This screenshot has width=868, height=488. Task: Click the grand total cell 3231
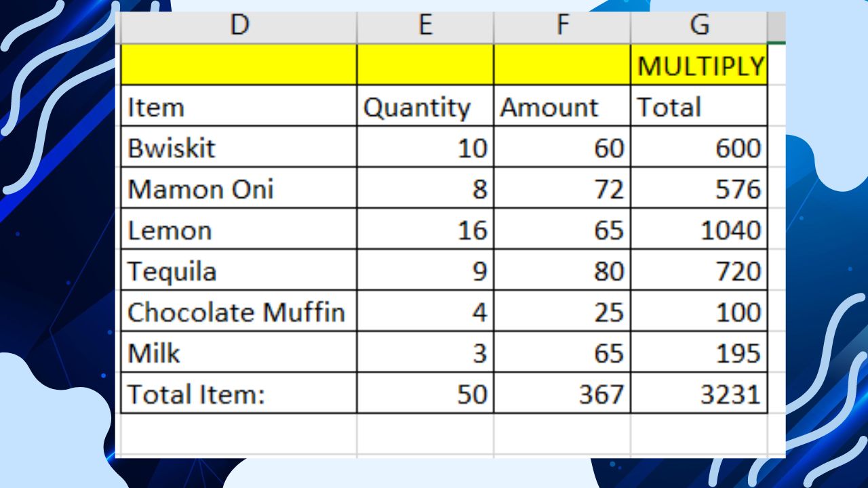click(699, 394)
